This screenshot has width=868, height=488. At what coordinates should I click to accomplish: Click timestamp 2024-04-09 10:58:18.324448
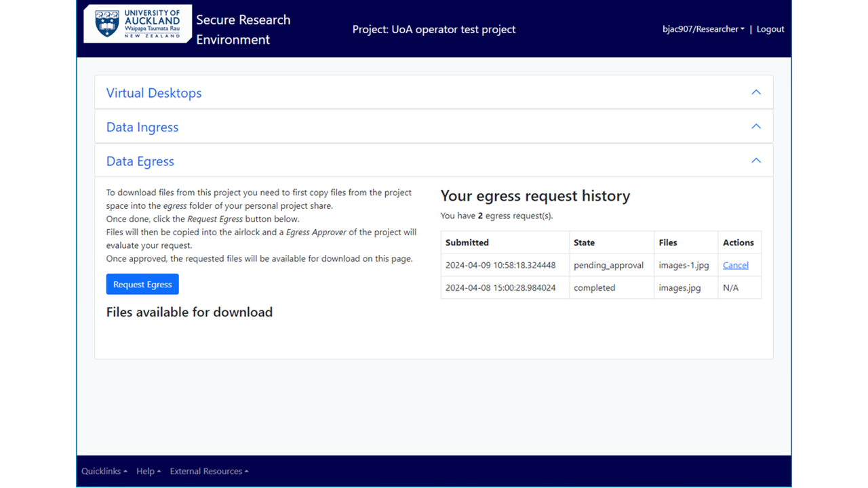tap(500, 265)
